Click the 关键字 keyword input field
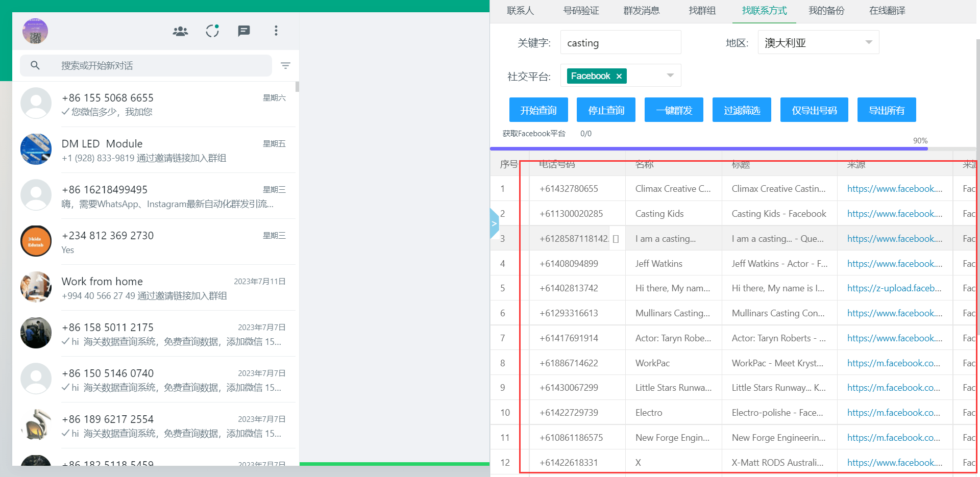The image size is (980, 477). click(620, 43)
